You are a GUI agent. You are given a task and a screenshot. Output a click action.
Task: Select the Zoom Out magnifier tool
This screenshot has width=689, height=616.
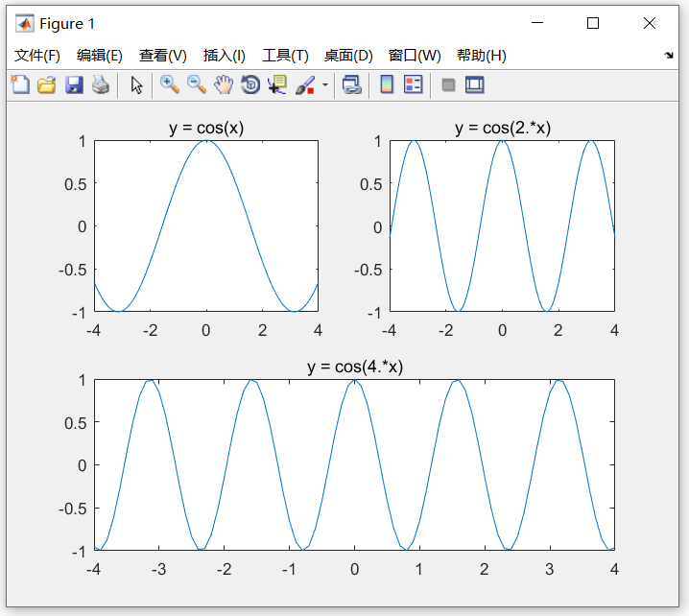tap(197, 84)
